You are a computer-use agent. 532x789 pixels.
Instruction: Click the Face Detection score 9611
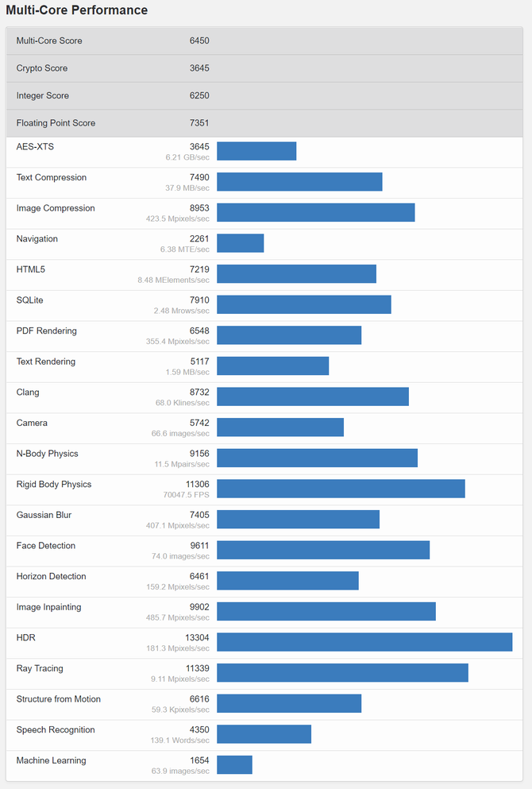(199, 545)
